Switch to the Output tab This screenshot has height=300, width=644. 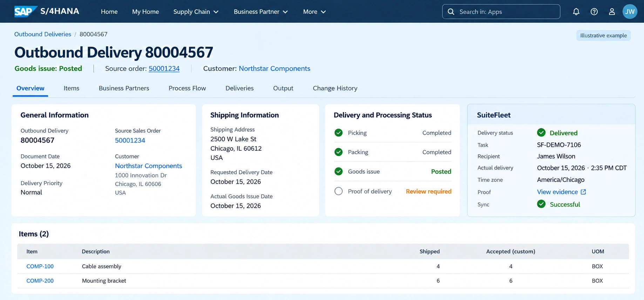click(283, 88)
